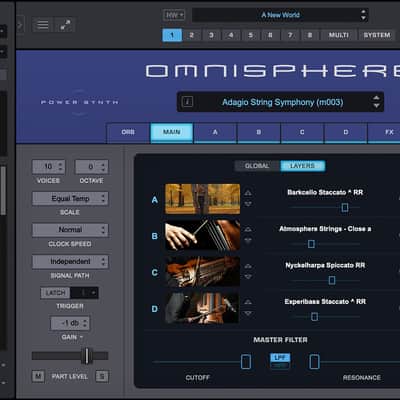Open the Independent signal path dropdown
Viewport: 400px width, 400px height.
70,262
